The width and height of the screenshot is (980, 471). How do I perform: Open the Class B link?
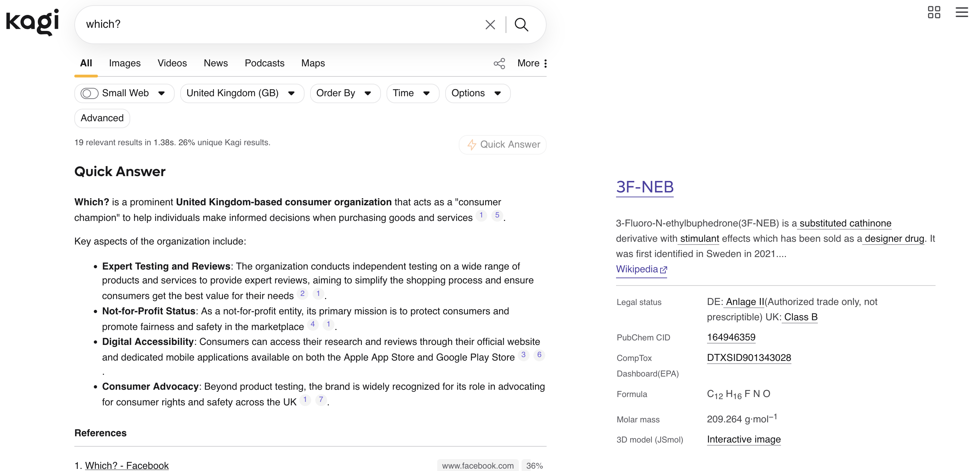point(800,317)
